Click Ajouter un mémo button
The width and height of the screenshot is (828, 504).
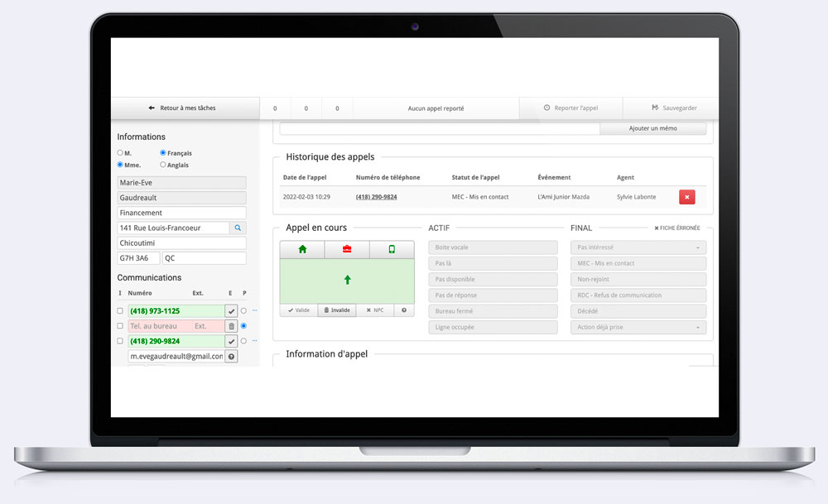[652, 128]
